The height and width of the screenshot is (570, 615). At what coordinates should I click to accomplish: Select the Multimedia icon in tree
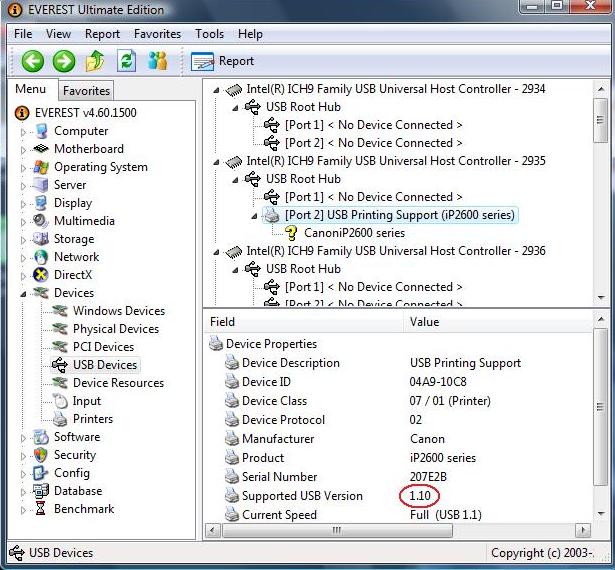[x=41, y=221]
